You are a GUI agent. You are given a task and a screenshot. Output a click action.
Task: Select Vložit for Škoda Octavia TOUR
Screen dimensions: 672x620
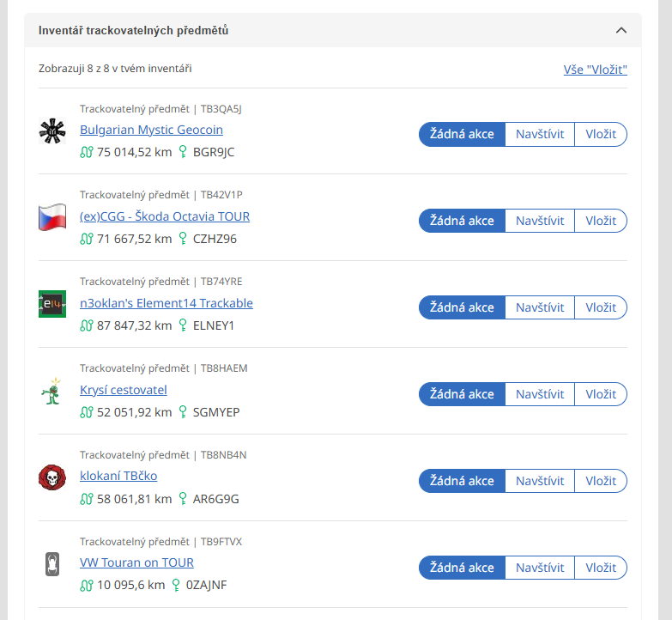pos(601,221)
